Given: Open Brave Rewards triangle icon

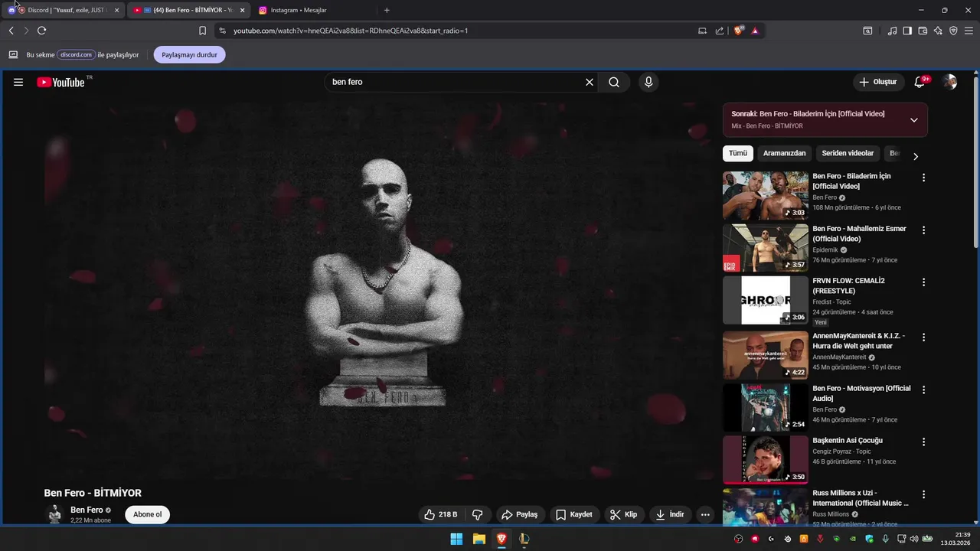Looking at the screenshot, I should [755, 31].
